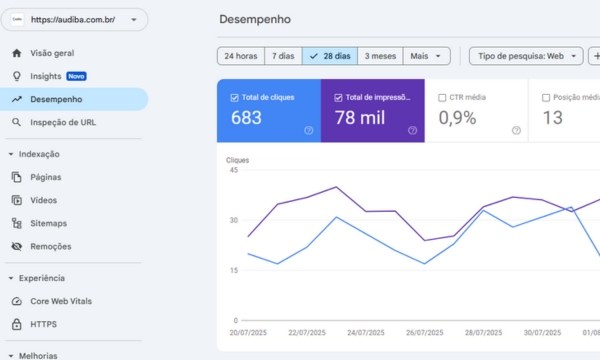Click the video icon beside Vídeos

[16, 200]
